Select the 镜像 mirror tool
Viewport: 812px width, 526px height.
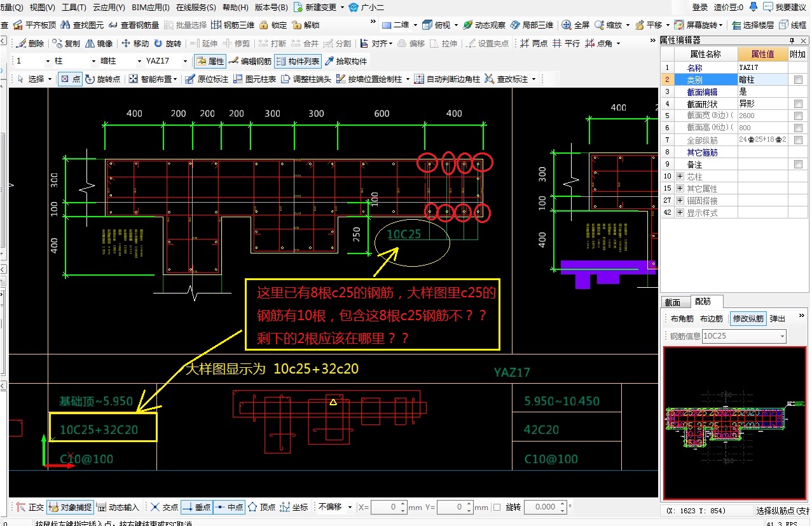[99, 43]
